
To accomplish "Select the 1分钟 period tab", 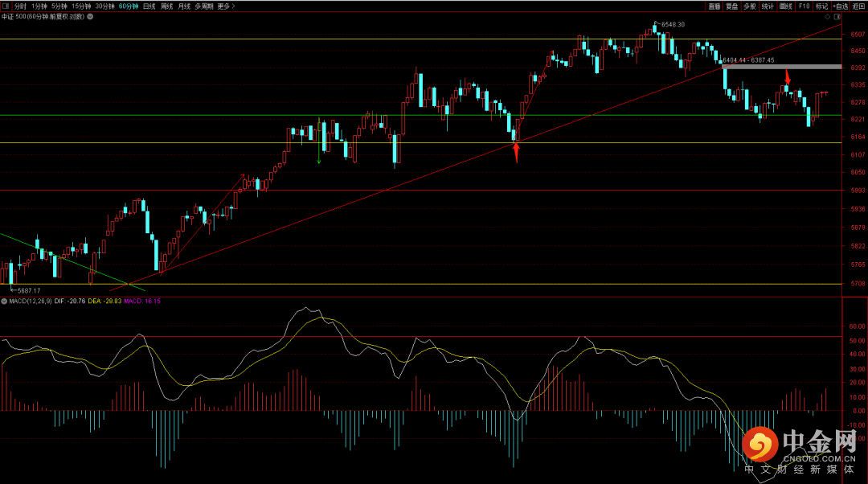I will 39,6.
